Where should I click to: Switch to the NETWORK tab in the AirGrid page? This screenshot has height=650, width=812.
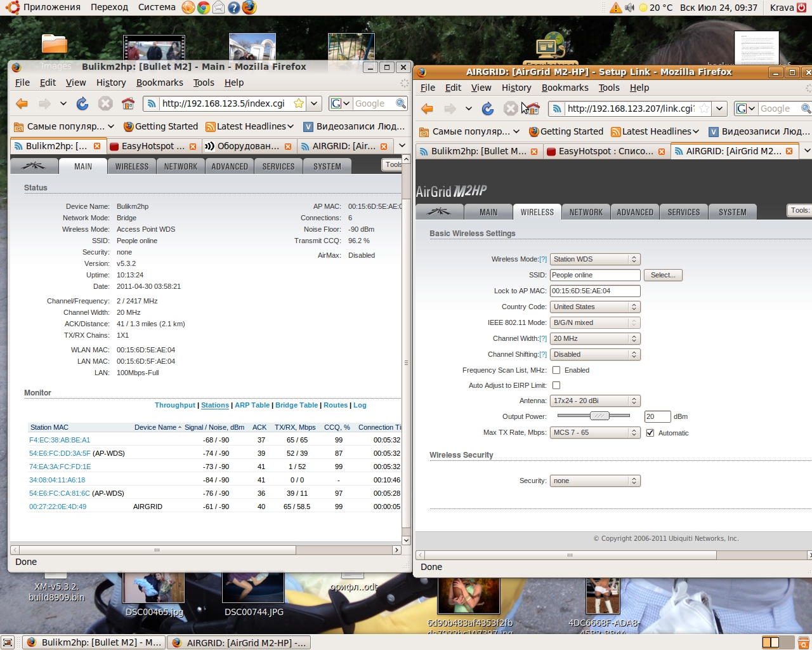click(x=586, y=212)
